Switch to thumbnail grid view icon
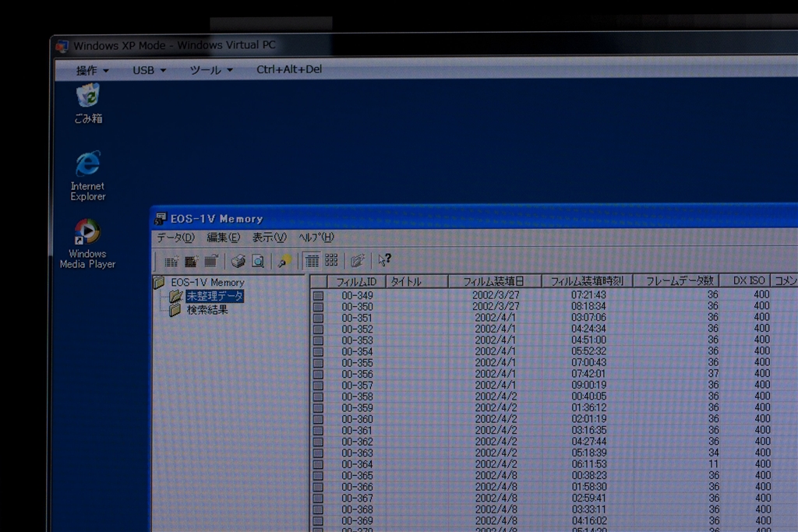Image resolution: width=798 pixels, height=532 pixels. 331,260
